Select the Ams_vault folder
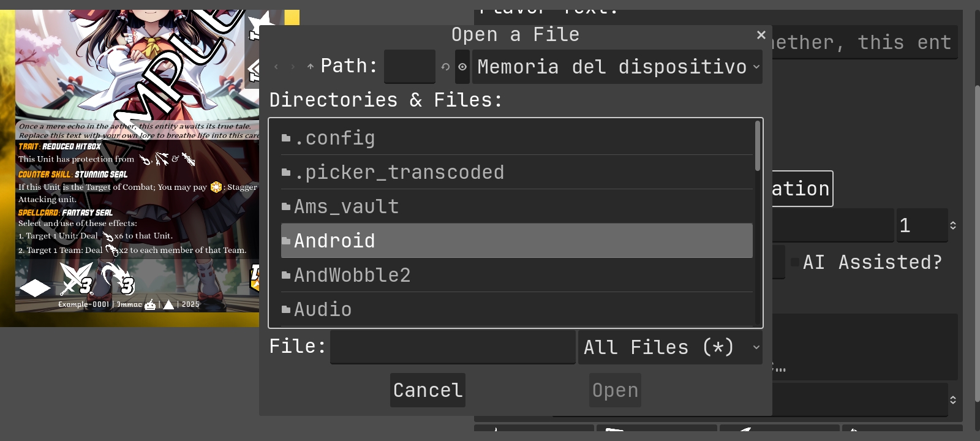Image resolution: width=980 pixels, height=441 pixels. coord(346,206)
